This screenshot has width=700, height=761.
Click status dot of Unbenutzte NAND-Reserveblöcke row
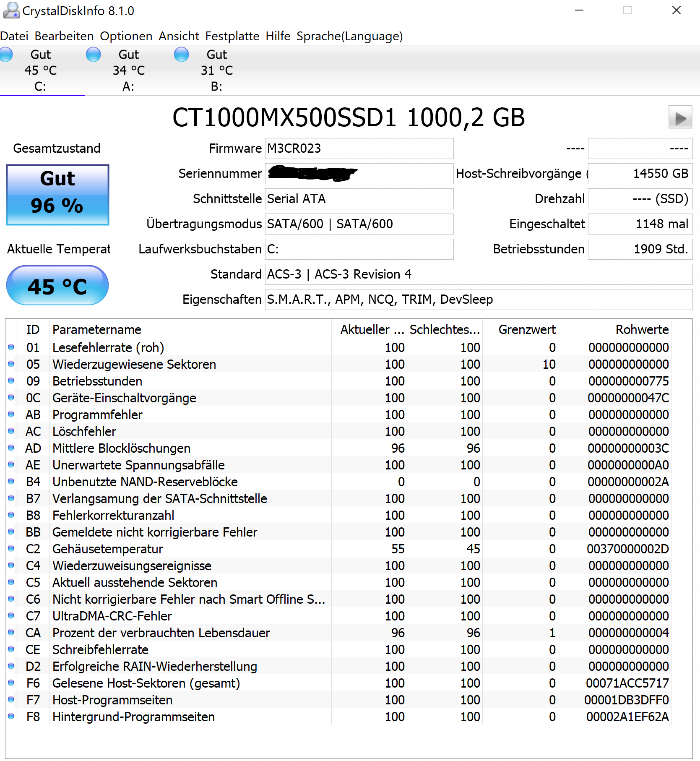(11, 482)
